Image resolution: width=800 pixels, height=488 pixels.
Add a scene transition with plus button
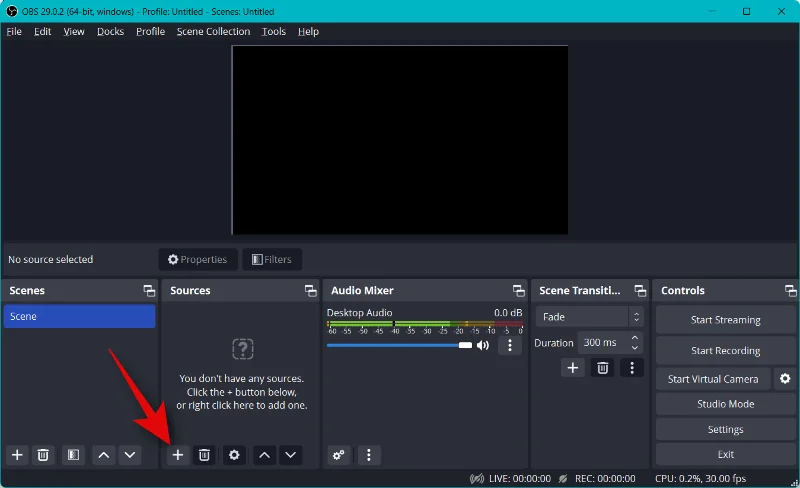572,368
